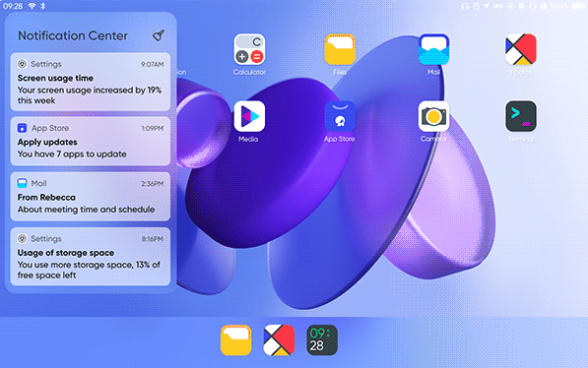Open Files from the dock
The width and height of the screenshot is (588, 368).
click(x=236, y=340)
